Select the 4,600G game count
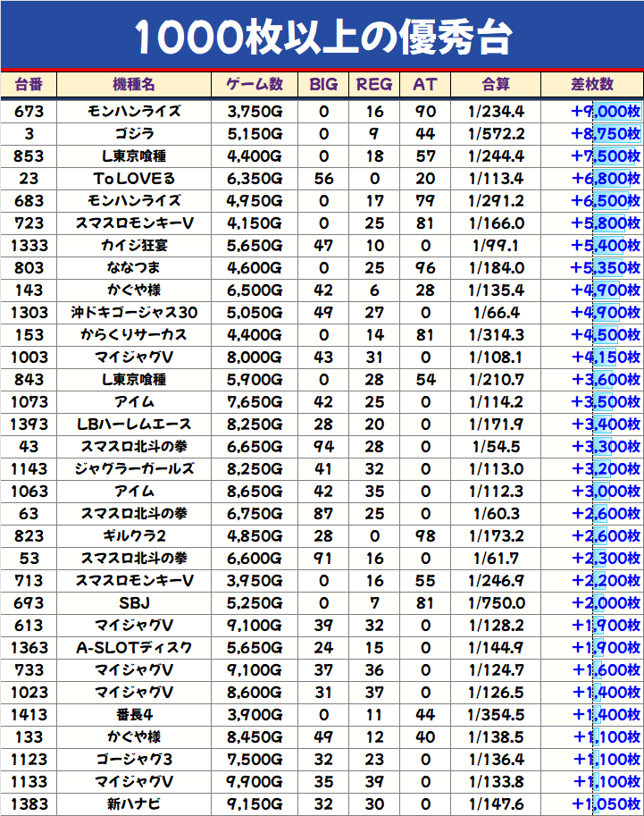This screenshot has width=644, height=816. coord(255,268)
